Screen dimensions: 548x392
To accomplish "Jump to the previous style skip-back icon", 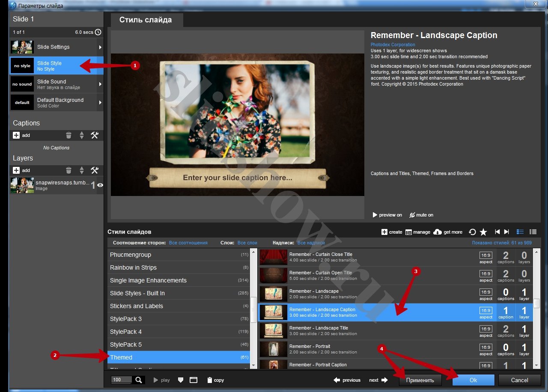I will coord(497,232).
